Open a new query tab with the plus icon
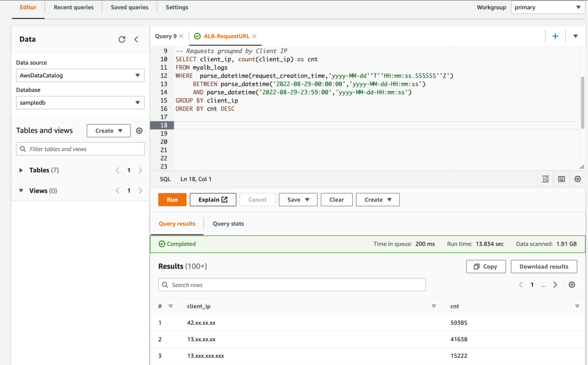 [x=555, y=36]
